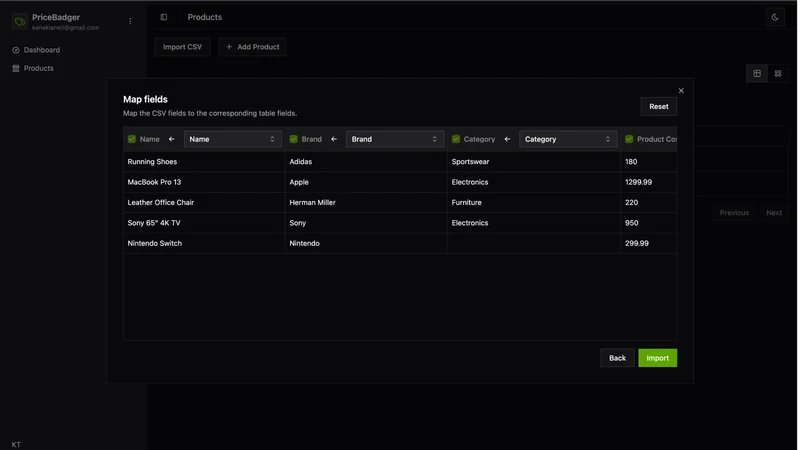The width and height of the screenshot is (800, 450).
Task: Click the KT user avatar
Action: tap(16, 444)
